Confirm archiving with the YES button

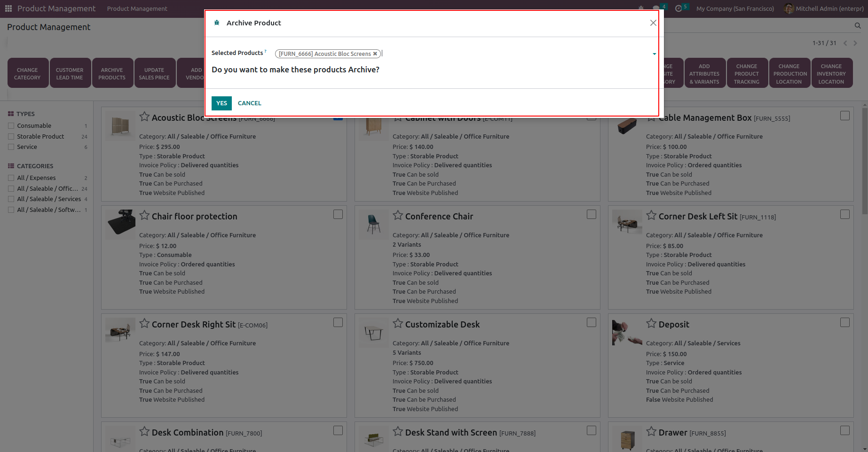click(221, 103)
